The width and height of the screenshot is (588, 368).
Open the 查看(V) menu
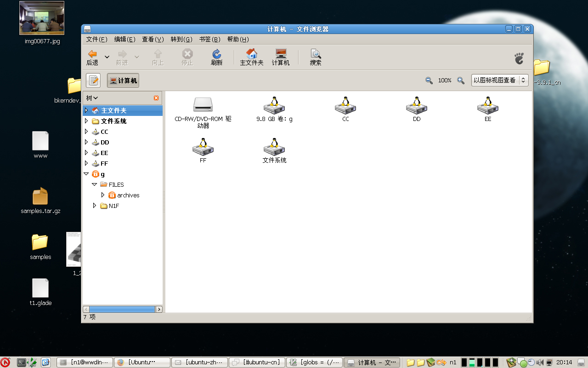[x=153, y=40]
